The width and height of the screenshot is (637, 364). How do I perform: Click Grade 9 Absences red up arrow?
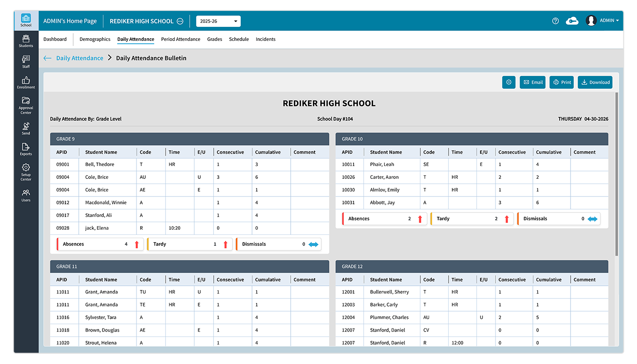(136, 244)
